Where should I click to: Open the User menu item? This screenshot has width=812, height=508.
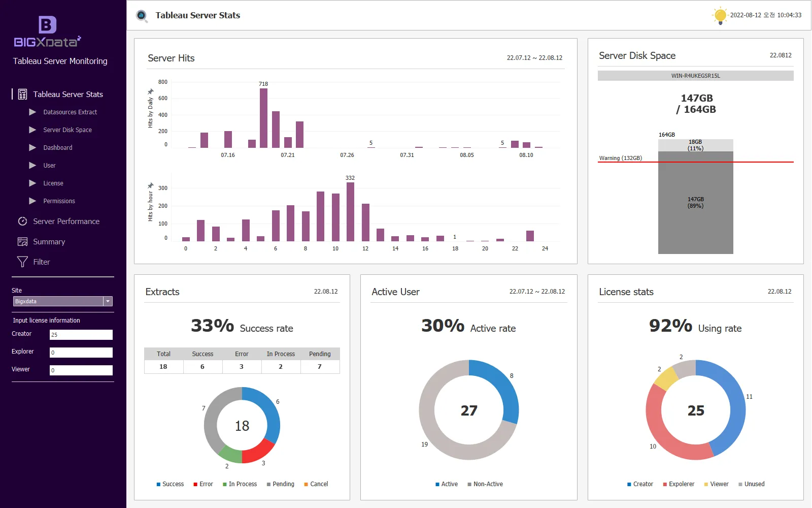point(49,165)
